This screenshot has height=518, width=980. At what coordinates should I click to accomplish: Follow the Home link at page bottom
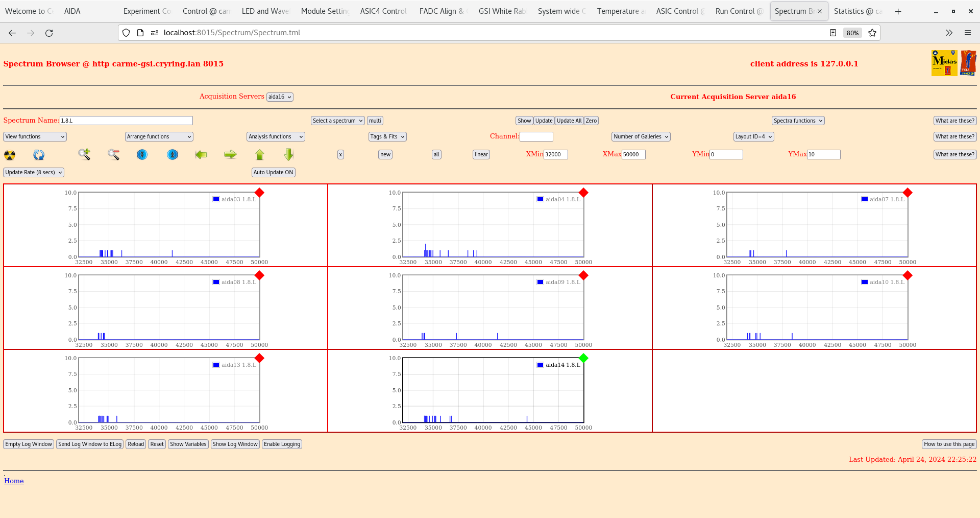(14, 481)
